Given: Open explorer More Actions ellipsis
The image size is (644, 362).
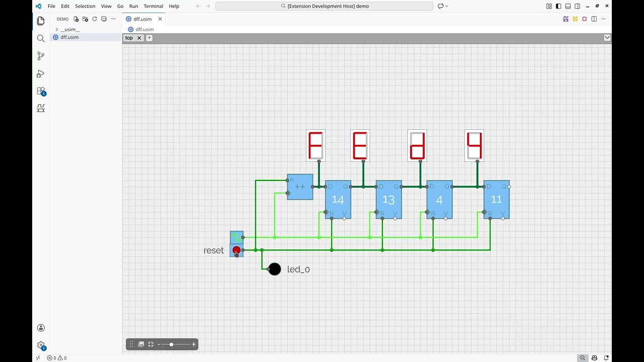Looking at the screenshot, I should (113, 19).
